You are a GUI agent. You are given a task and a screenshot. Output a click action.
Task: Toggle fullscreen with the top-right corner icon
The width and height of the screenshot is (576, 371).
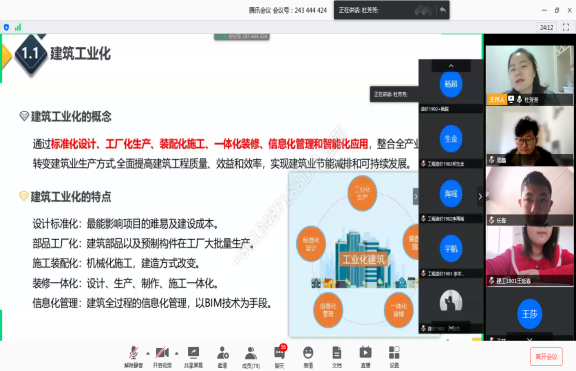566,27
